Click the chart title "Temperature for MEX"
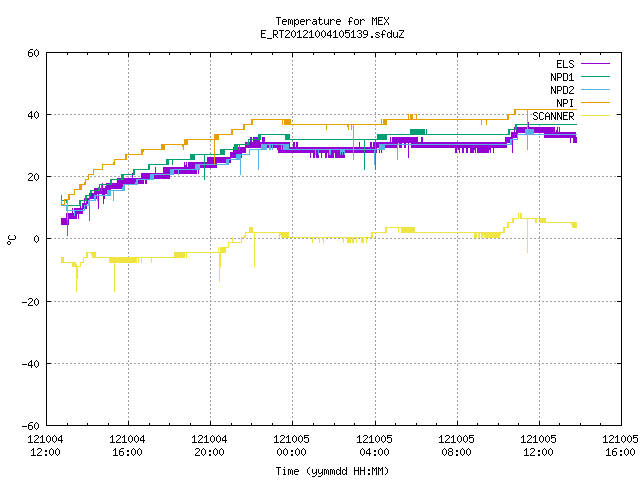Screen dimensions: 640x480 [x=332, y=21]
